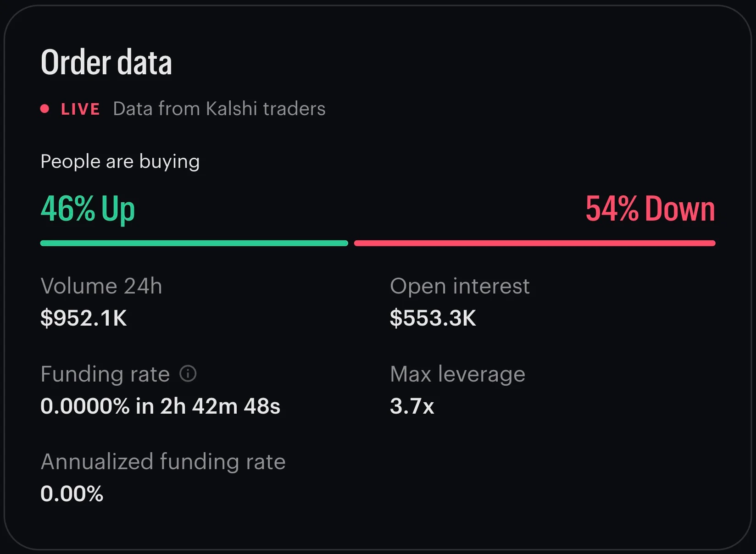
Task: Click the Funding rate info icon
Action: tap(188, 374)
